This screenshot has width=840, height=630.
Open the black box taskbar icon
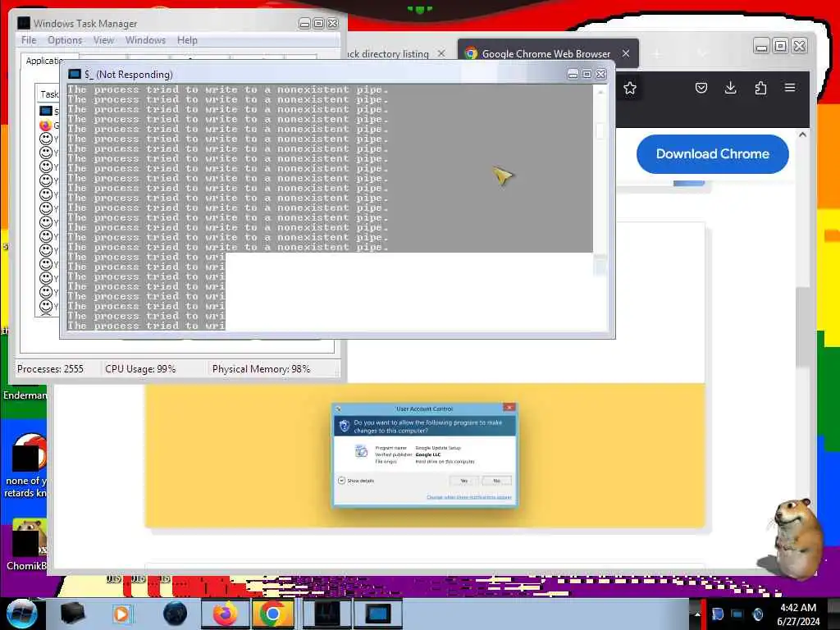pos(72,614)
